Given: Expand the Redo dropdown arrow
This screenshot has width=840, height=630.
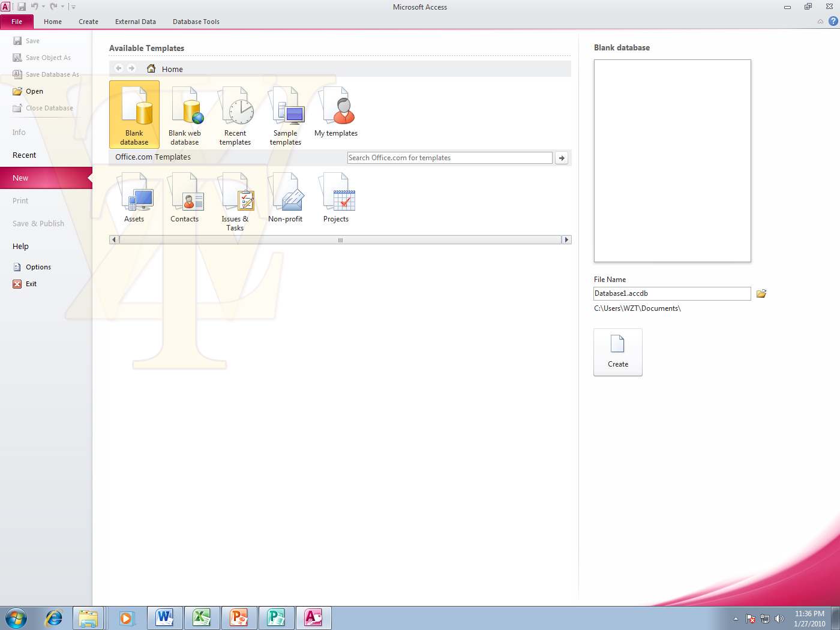Looking at the screenshot, I should pos(62,7).
